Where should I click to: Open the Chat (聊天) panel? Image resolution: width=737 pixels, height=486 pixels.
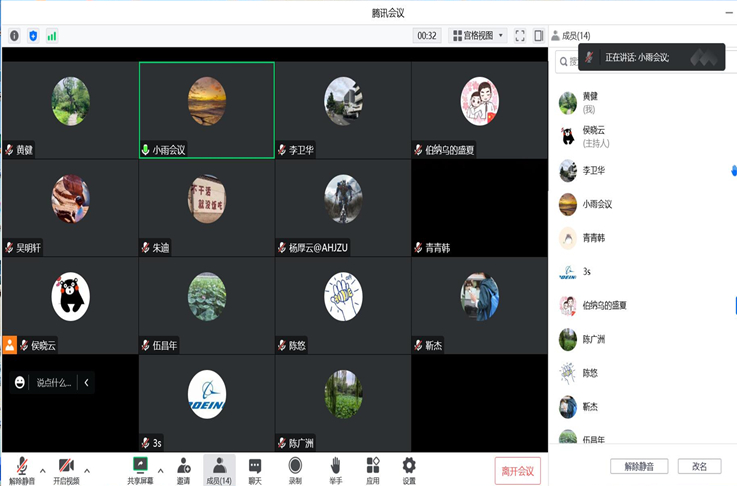coord(255,469)
